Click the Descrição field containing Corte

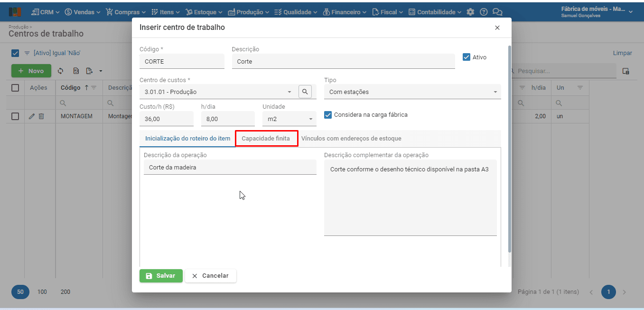(343, 61)
